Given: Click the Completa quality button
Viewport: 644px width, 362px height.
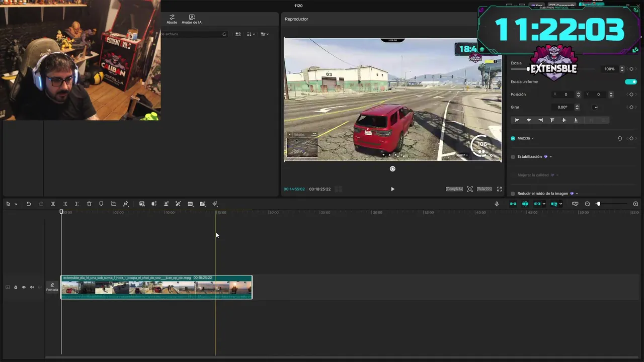Looking at the screenshot, I should coord(454,189).
